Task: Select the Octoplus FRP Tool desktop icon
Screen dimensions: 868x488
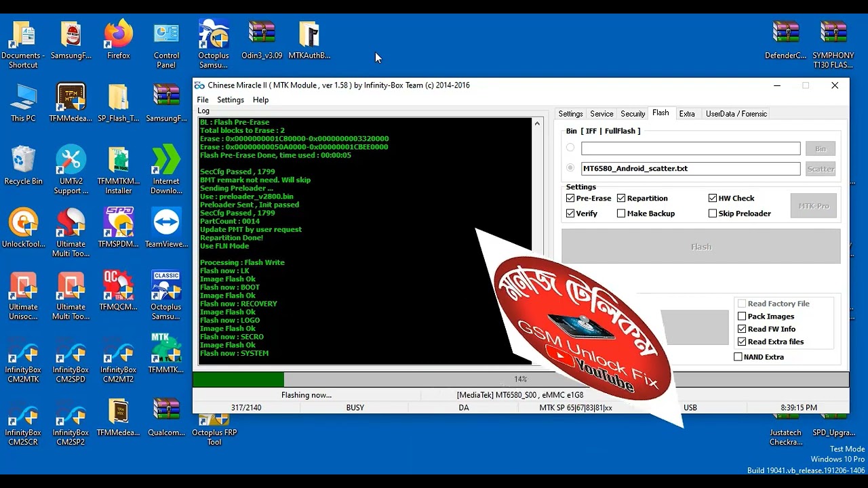Action: [214, 431]
